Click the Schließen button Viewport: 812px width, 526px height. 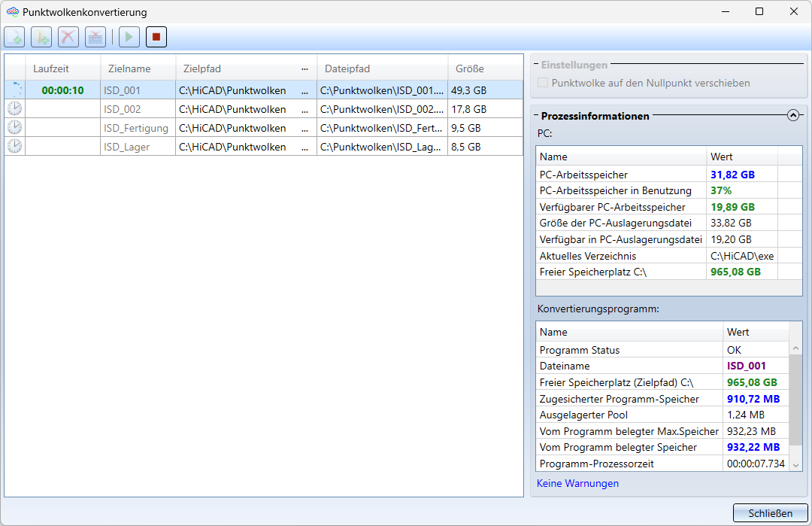click(x=770, y=513)
